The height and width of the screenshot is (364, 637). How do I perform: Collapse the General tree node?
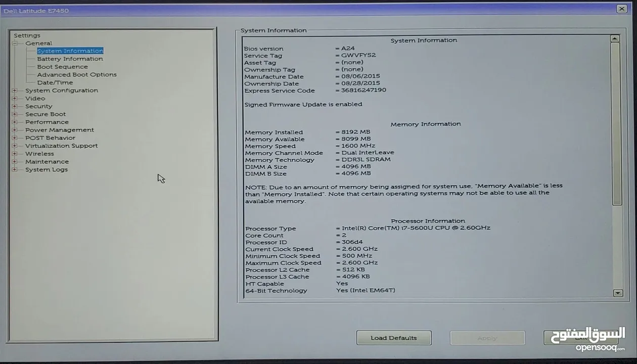pos(15,43)
